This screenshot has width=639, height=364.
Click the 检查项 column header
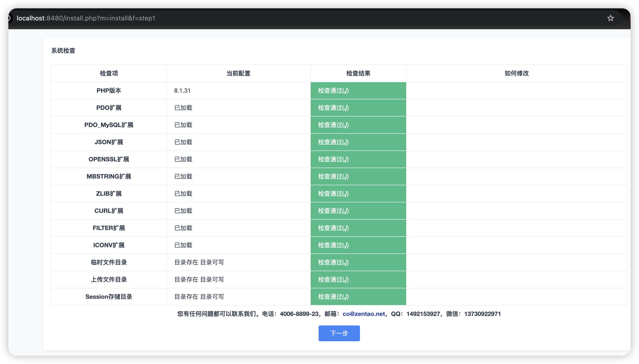pyautogui.click(x=109, y=73)
